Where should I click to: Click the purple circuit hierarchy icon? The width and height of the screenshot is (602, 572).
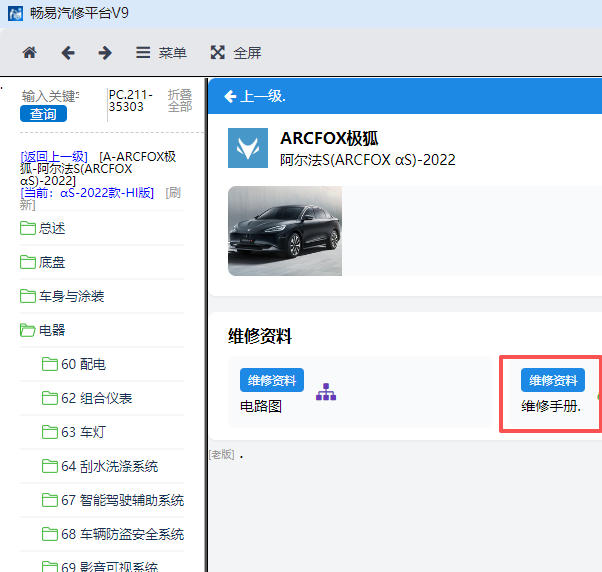(326, 392)
